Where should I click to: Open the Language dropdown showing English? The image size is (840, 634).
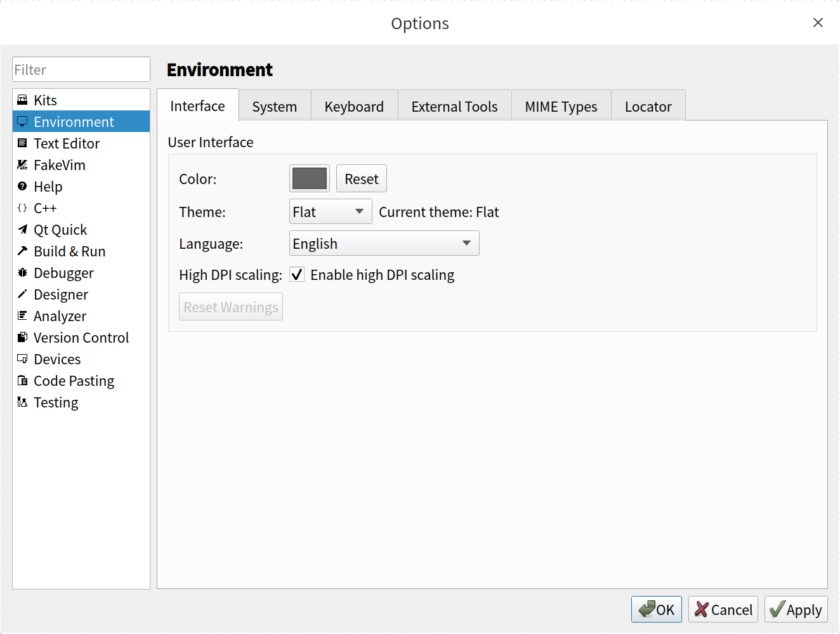(x=384, y=244)
